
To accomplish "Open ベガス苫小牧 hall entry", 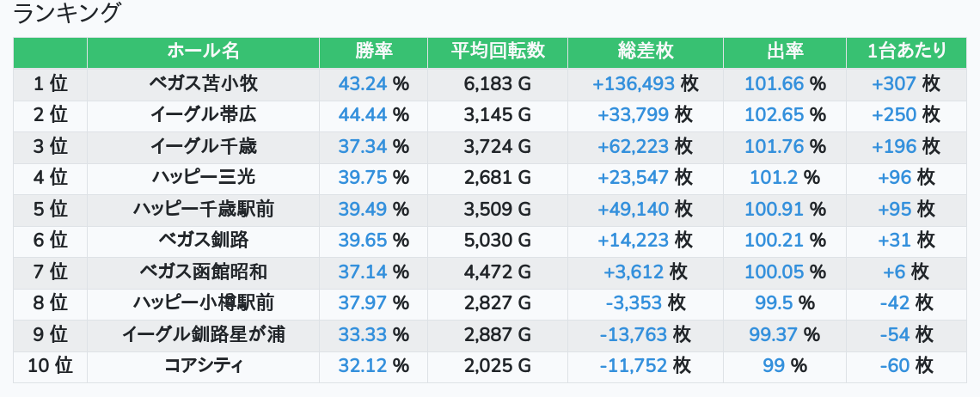I will click(203, 83).
